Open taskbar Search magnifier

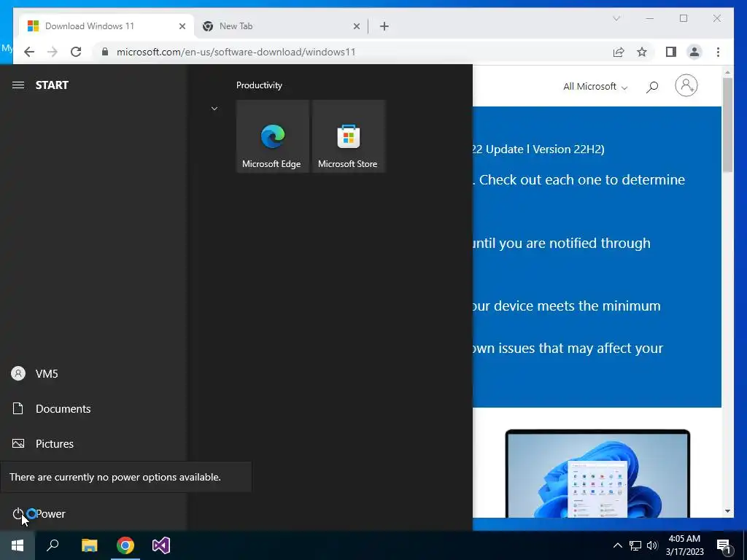[53, 545]
